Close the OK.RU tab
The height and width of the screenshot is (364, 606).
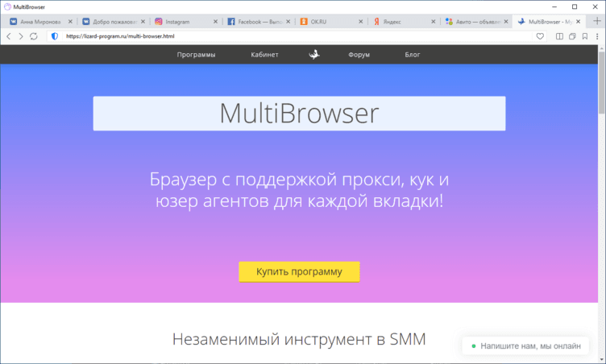[x=360, y=22]
